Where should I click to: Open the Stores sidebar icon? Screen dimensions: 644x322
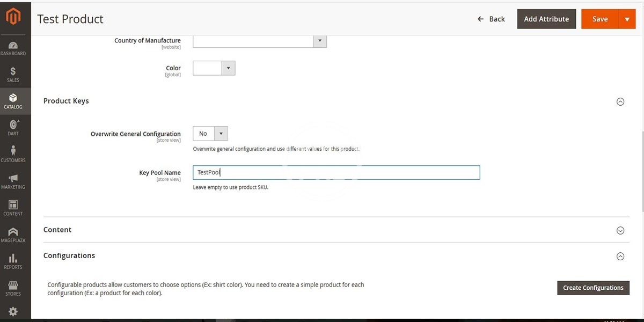[13, 288]
